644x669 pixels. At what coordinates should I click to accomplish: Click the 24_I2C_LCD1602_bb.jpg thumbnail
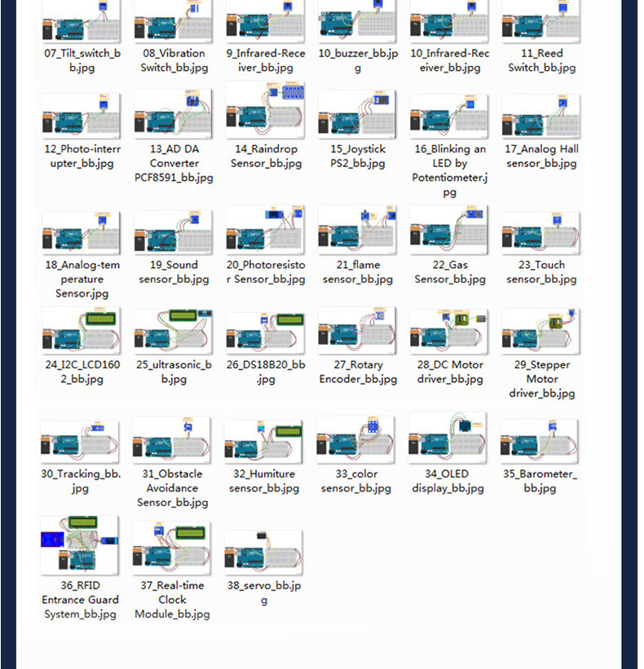[x=82, y=331]
